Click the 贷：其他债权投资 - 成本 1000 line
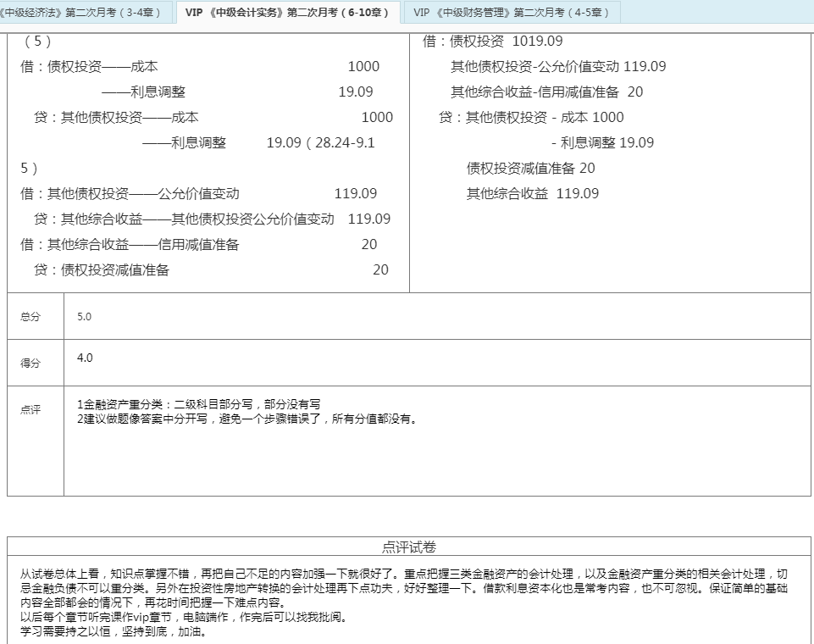This screenshot has width=814, height=644. [x=531, y=118]
